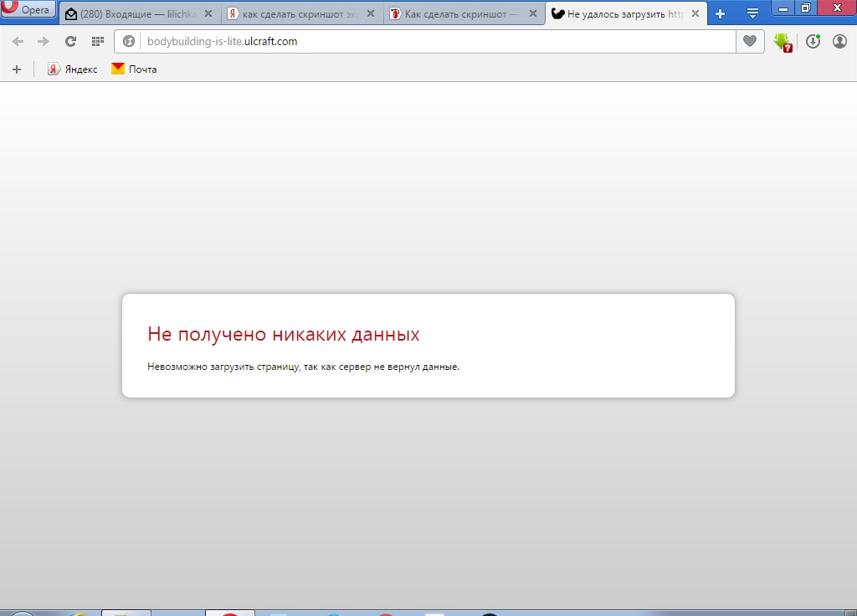
Task: Click the 'Невозможно загрузить страницу' message text
Action: (303, 367)
